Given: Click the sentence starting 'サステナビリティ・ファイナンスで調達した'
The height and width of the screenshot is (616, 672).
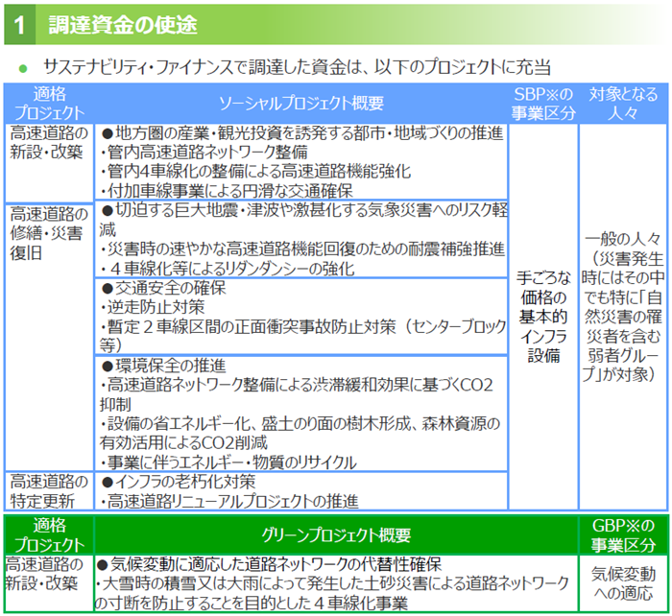Looking at the screenshot, I should pyautogui.click(x=297, y=67).
